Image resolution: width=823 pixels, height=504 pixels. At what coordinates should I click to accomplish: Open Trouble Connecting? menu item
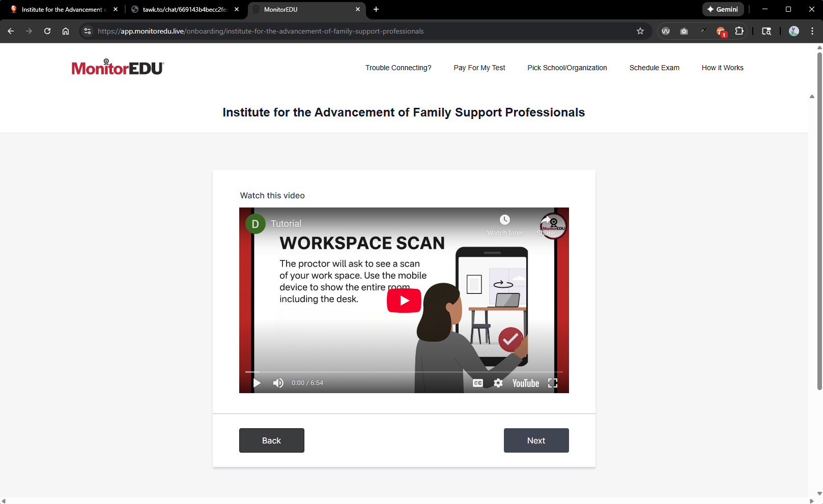399,68
